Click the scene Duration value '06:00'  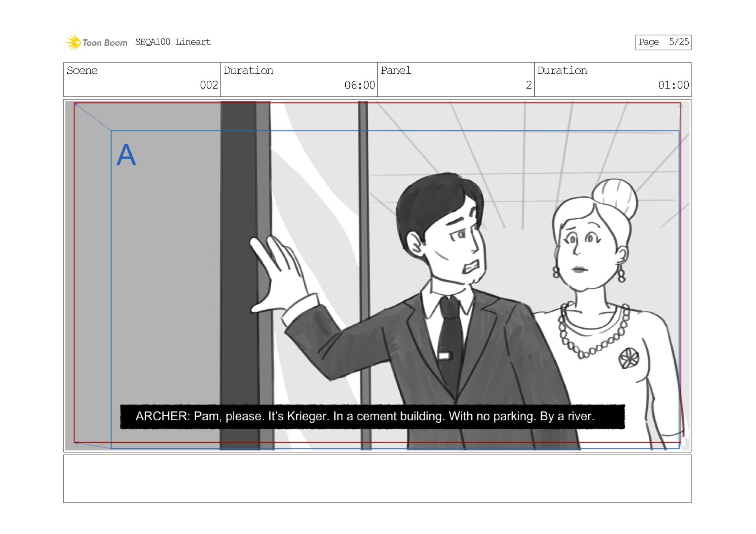coord(359,85)
